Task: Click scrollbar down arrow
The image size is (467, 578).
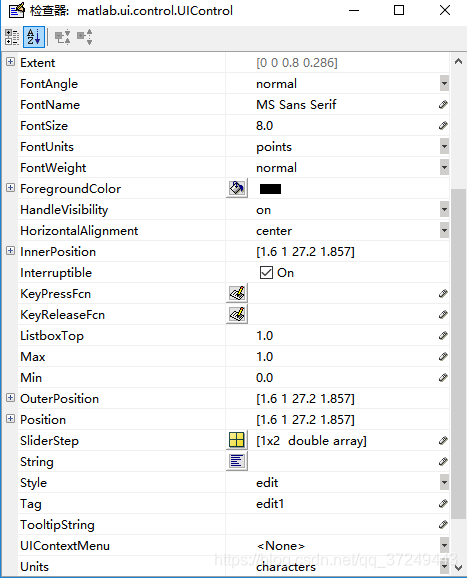Action: 458,567
